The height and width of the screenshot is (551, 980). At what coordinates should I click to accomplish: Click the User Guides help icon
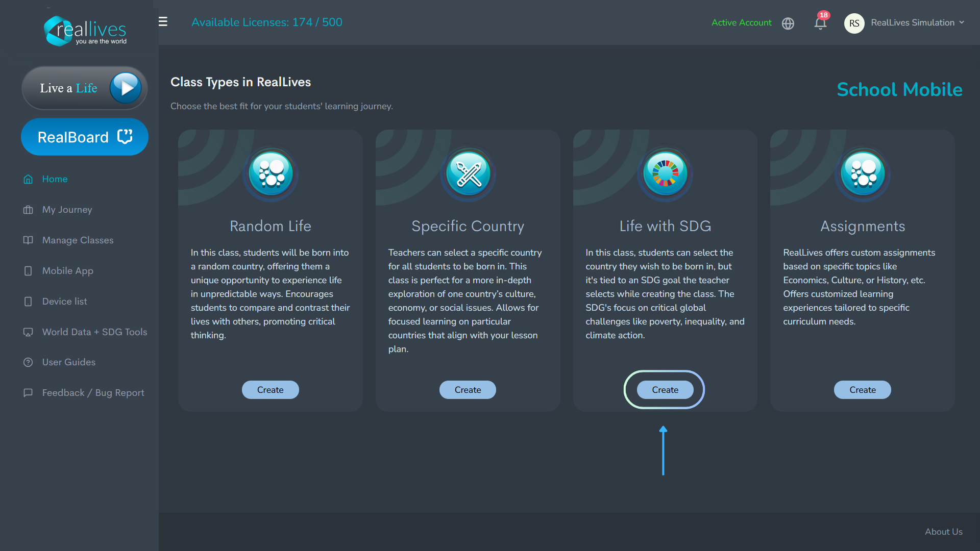tap(28, 362)
